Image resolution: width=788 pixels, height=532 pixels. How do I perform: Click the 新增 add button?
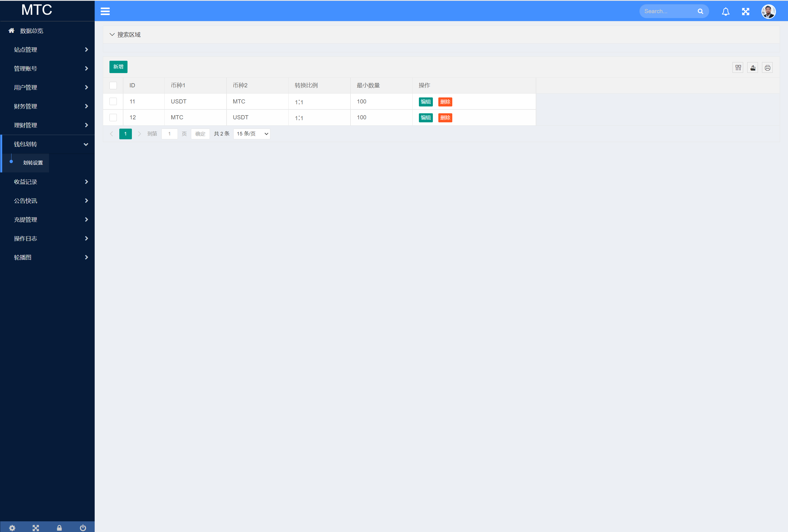(119, 66)
